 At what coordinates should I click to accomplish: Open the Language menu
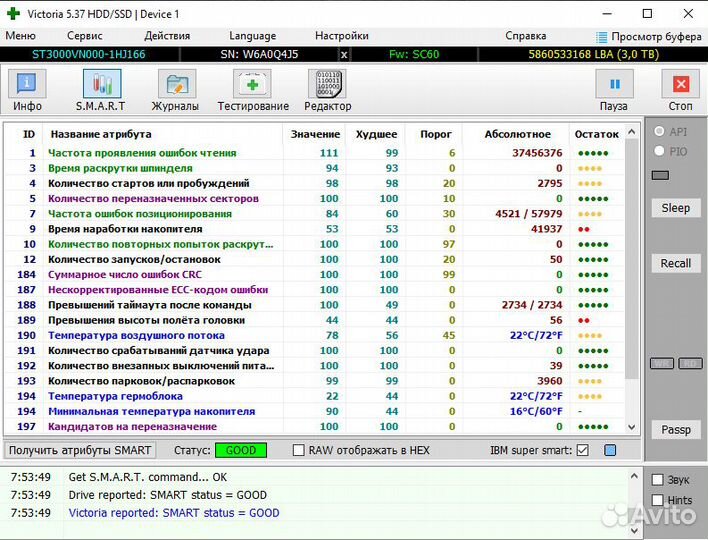(252, 36)
